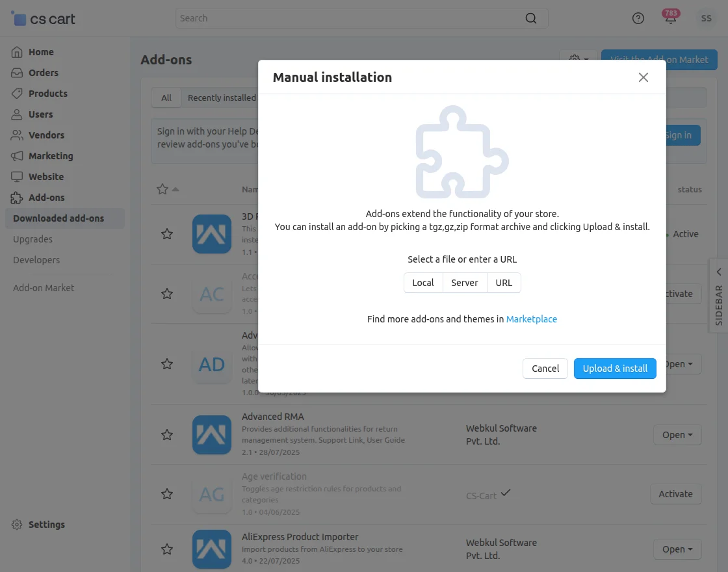Click the Products tag icon

click(x=18, y=94)
